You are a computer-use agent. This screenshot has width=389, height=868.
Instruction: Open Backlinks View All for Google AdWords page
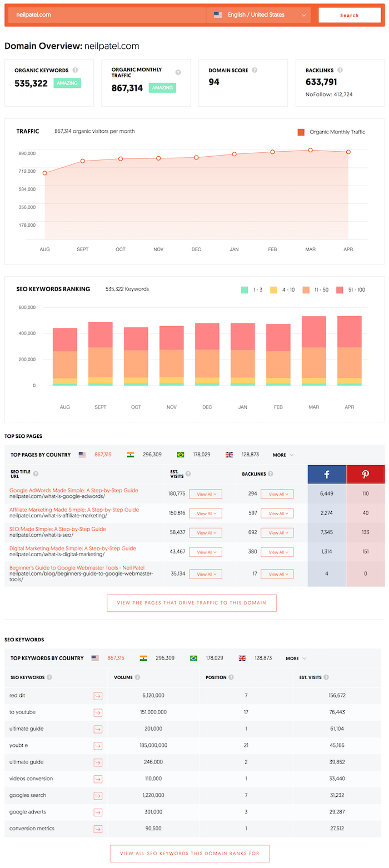pos(277,494)
